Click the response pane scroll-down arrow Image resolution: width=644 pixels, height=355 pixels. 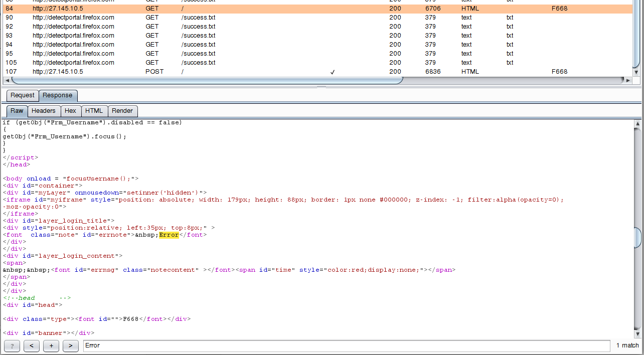[x=637, y=334]
